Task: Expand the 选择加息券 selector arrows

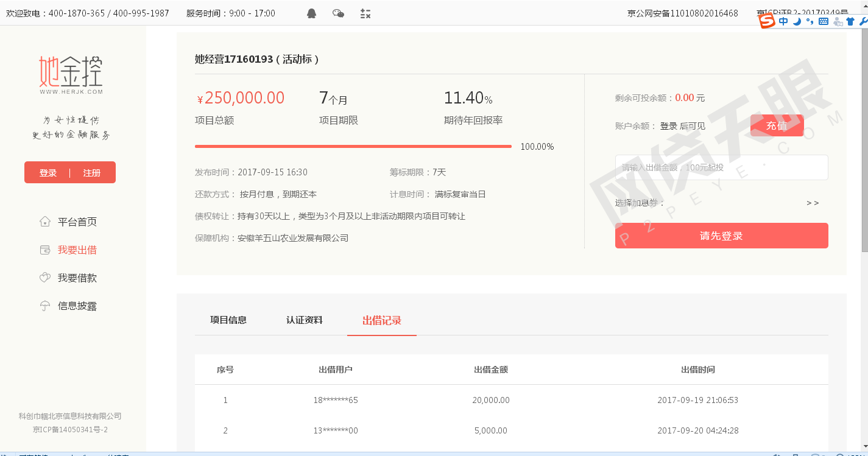Action: click(813, 203)
